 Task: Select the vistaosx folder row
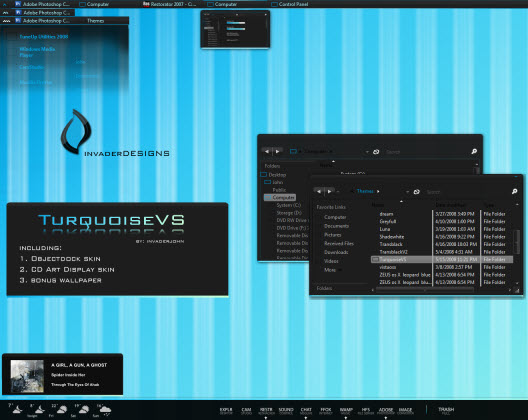pos(442,267)
